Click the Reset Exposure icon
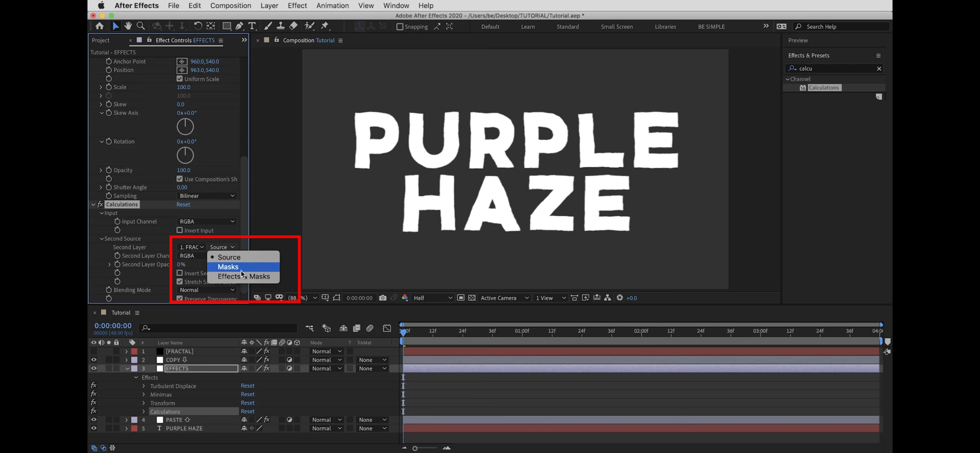980x453 pixels. point(620,298)
